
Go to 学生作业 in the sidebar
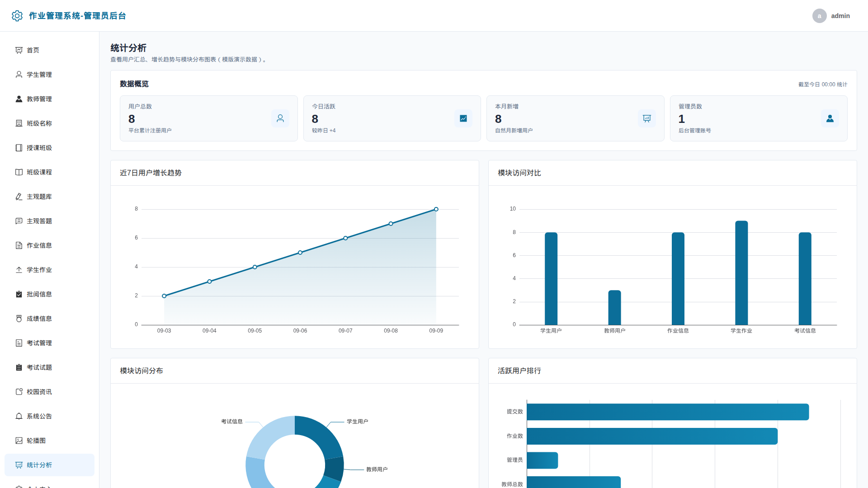tap(49, 270)
